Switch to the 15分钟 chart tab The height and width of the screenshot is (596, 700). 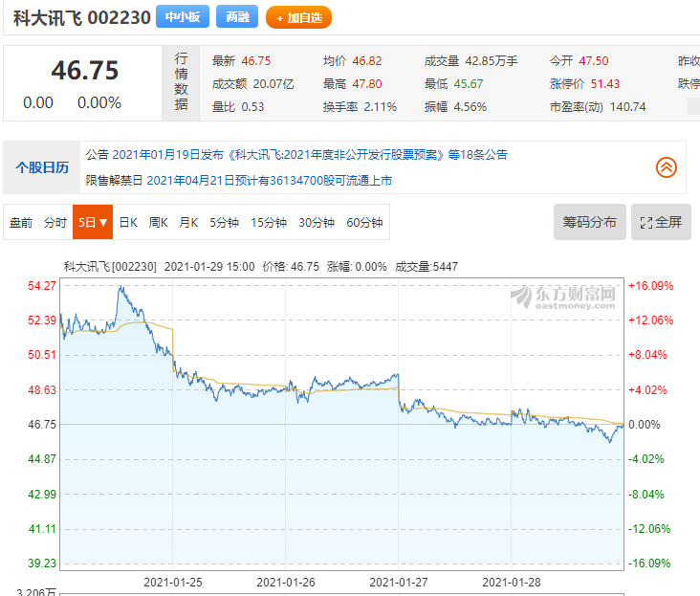point(269,222)
